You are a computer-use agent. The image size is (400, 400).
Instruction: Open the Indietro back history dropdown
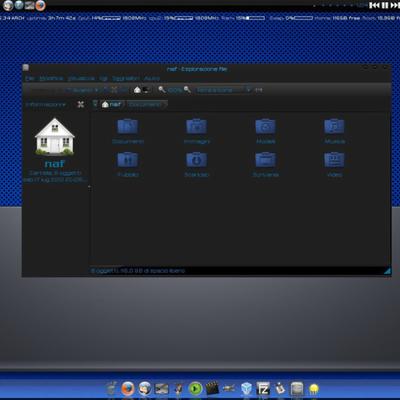click(x=60, y=90)
